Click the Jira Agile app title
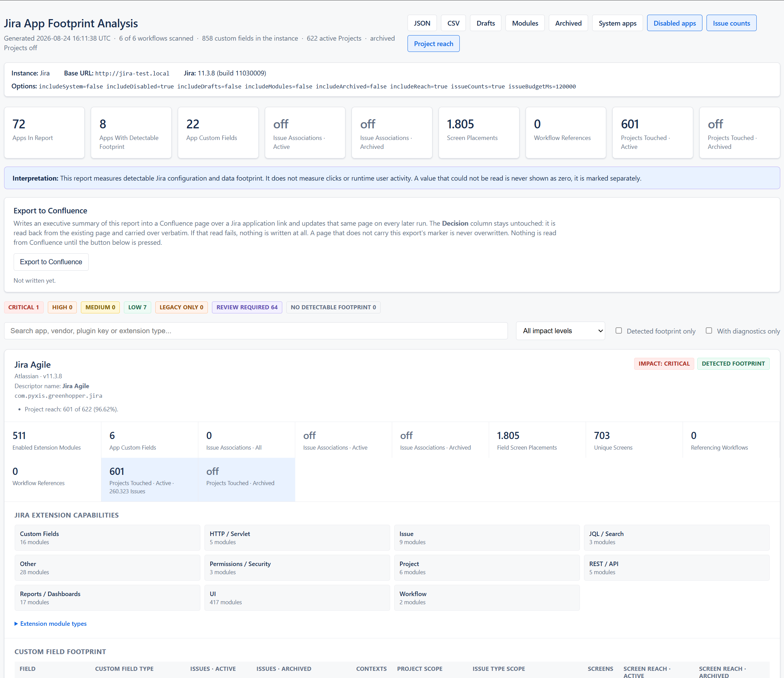 [x=32, y=365]
